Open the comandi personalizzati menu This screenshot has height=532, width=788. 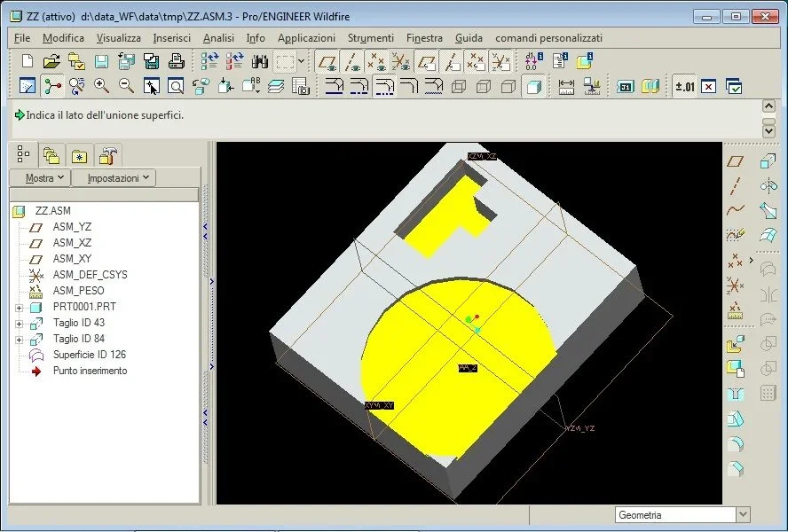tap(548, 38)
